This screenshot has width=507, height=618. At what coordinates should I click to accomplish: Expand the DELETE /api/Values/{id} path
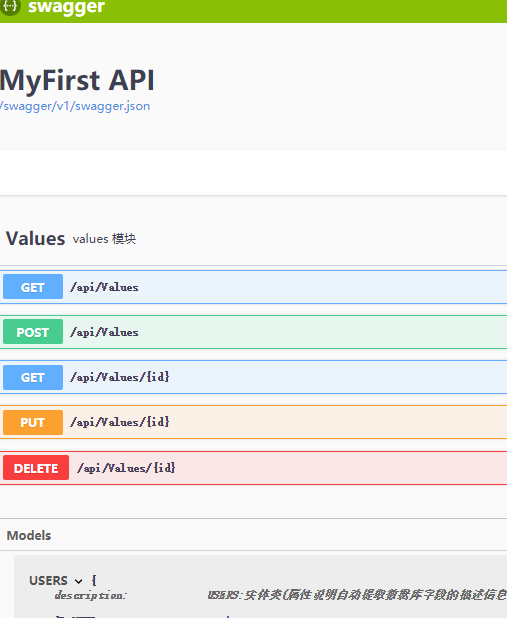126,468
